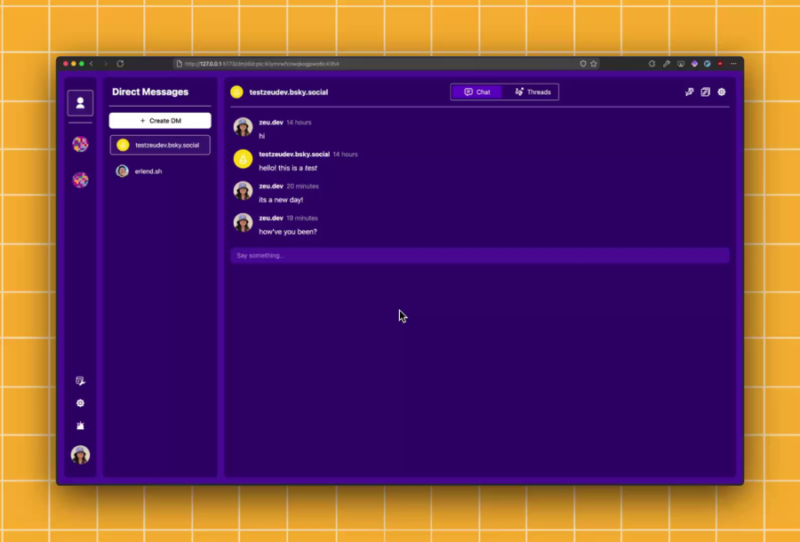Viewport: 800px width, 542px height.
Task: Open the direct messages home icon
Action: pos(80,103)
